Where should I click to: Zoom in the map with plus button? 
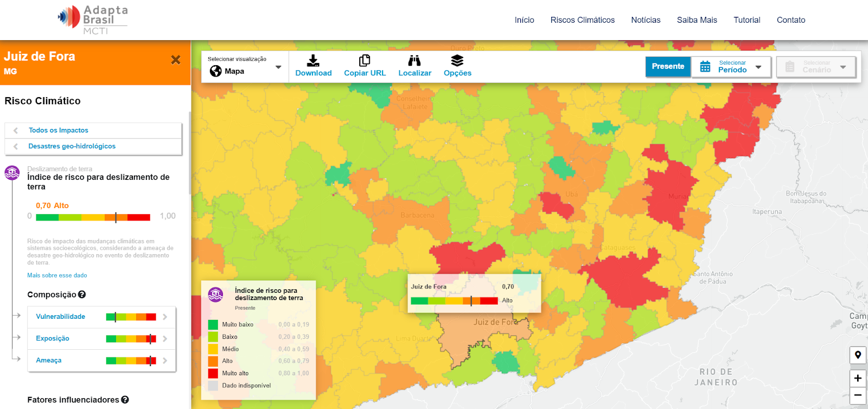[858, 378]
